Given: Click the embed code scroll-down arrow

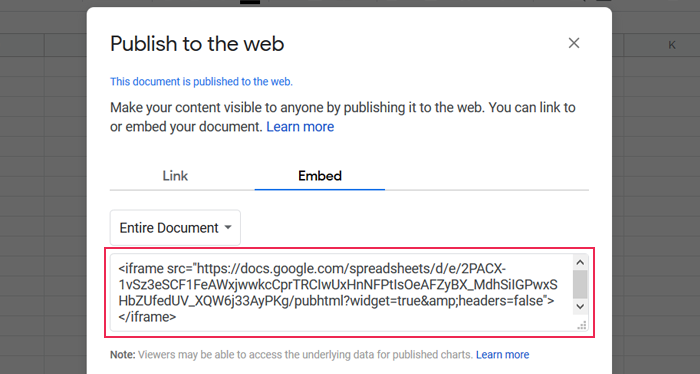Looking at the screenshot, I should (x=580, y=307).
